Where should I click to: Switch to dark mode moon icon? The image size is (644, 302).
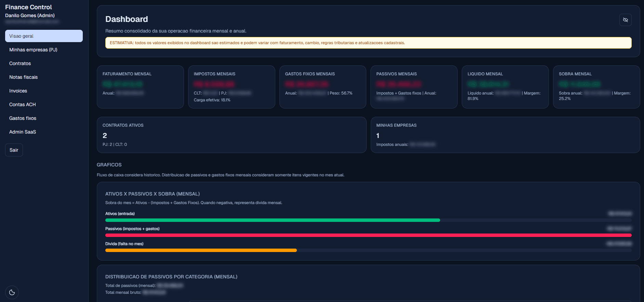click(12, 292)
